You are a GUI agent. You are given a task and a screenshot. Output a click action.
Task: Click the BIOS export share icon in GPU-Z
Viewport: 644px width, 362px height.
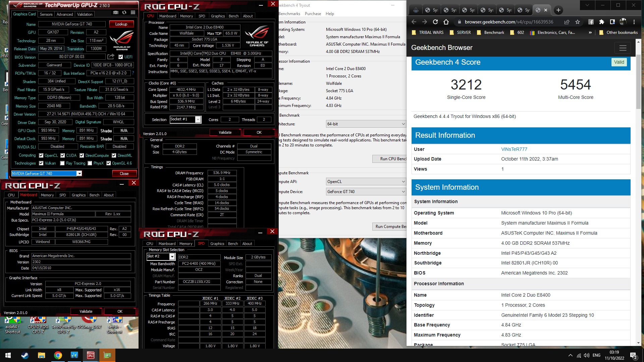pos(111,57)
